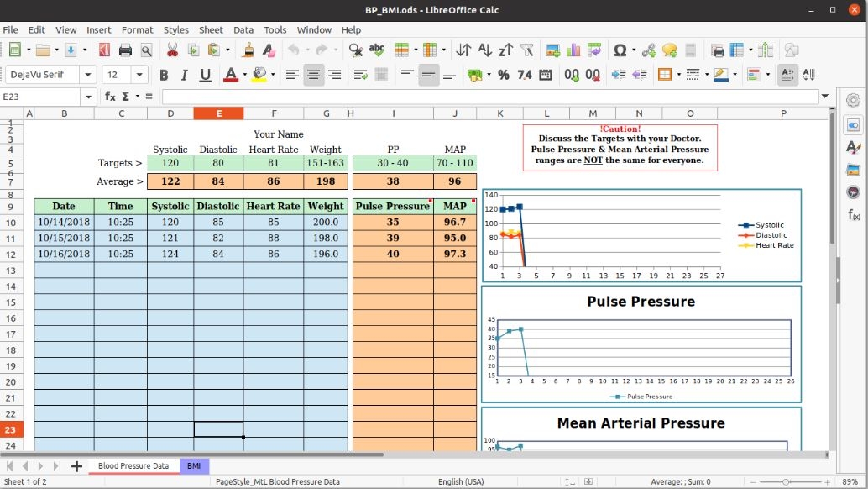Screen dimensions: 868x489
Task: Open the Data menu
Action: point(243,29)
